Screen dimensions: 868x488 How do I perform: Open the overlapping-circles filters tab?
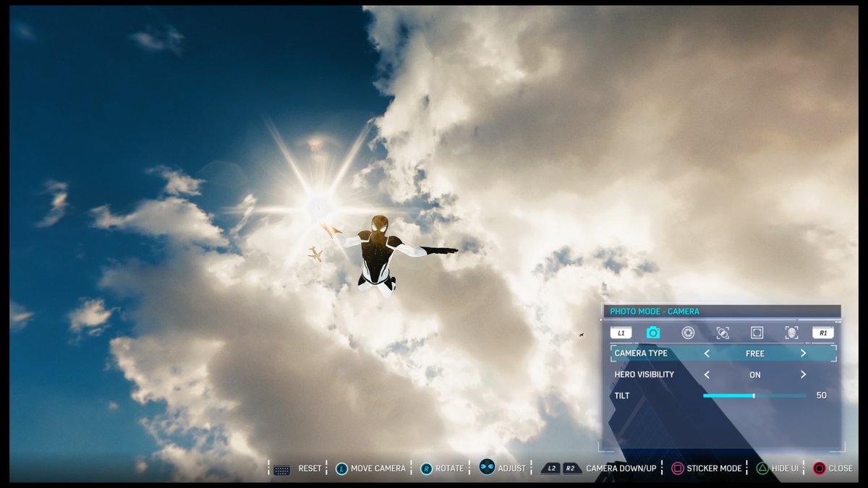(723, 333)
